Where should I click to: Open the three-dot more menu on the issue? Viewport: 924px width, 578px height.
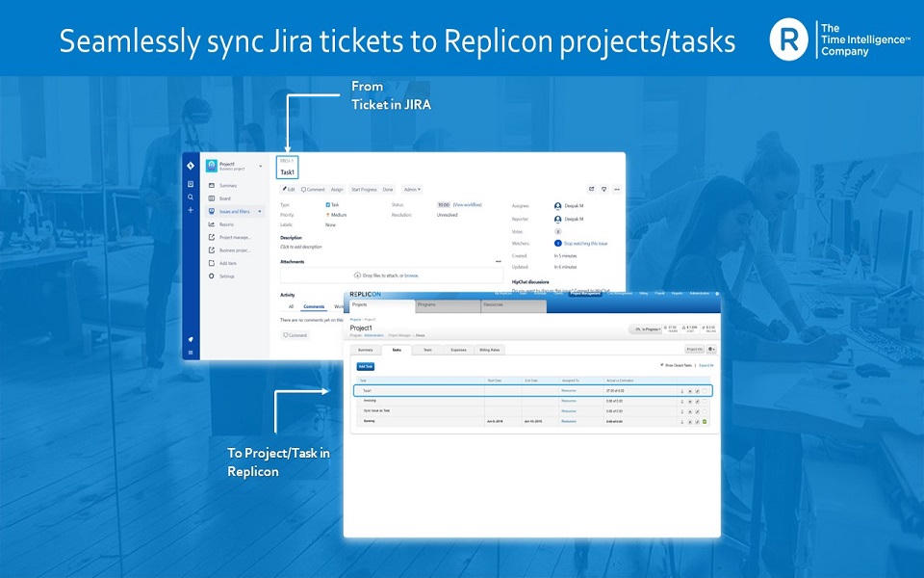(x=617, y=190)
